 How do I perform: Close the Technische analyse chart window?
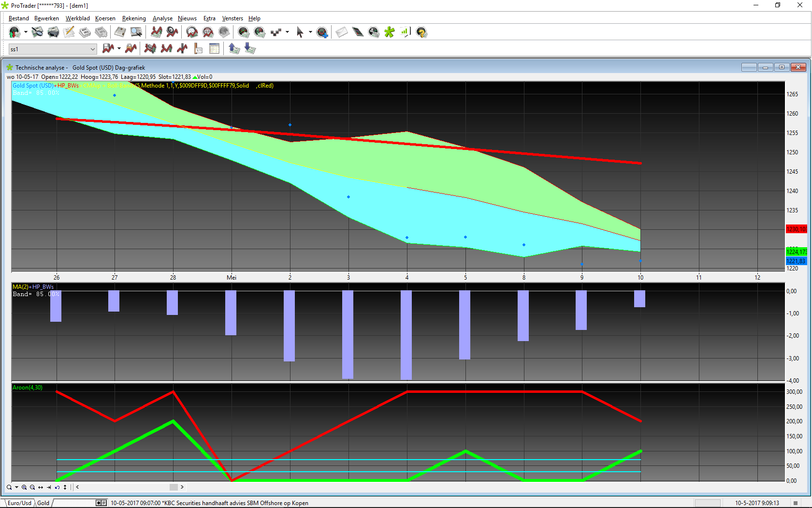798,67
